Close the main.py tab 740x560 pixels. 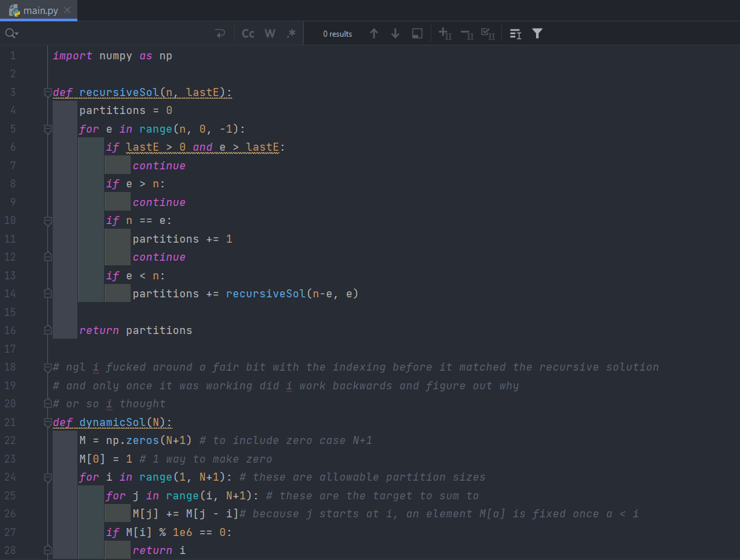pos(67,10)
